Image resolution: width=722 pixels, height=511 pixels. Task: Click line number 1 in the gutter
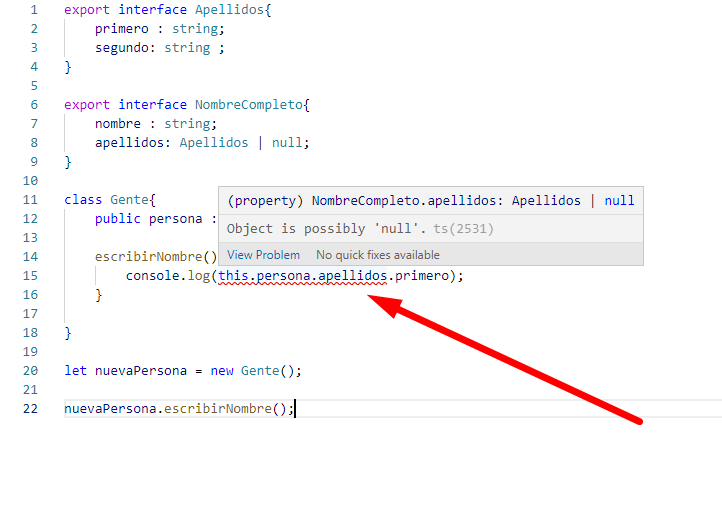coord(33,10)
